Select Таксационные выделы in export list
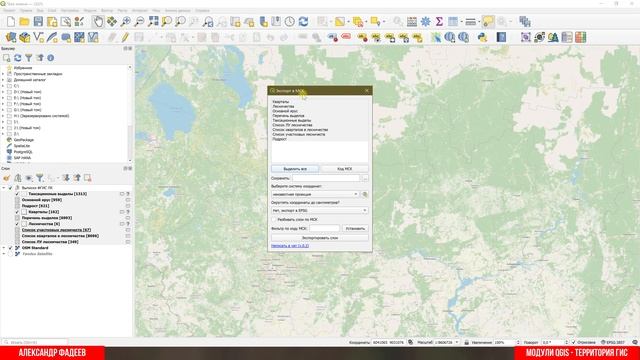 click(x=292, y=120)
